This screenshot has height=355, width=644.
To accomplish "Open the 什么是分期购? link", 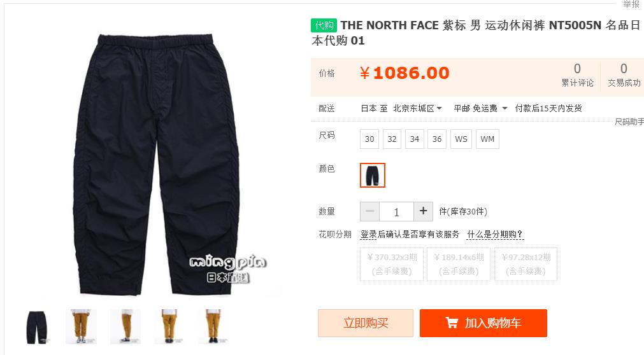I will (495, 234).
